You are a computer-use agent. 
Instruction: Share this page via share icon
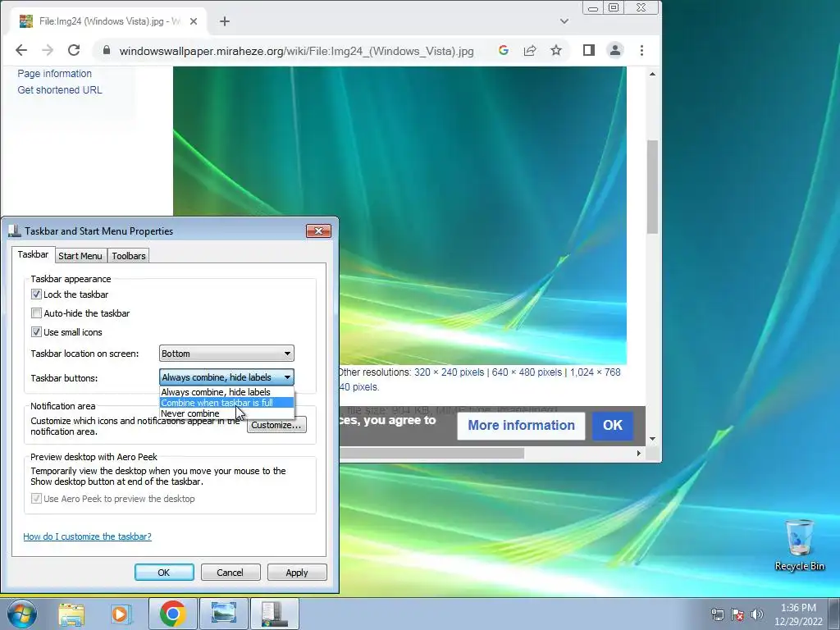tap(530, 50)
